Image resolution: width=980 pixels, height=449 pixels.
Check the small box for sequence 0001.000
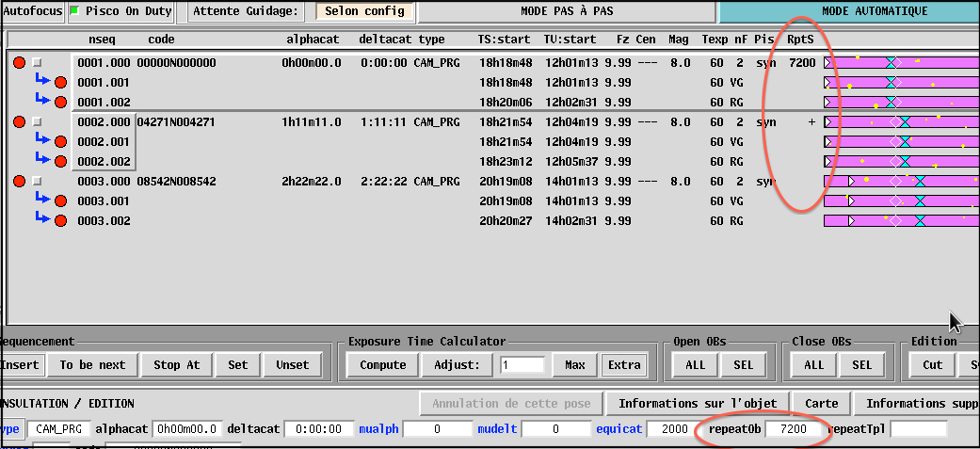click(38, 63)
